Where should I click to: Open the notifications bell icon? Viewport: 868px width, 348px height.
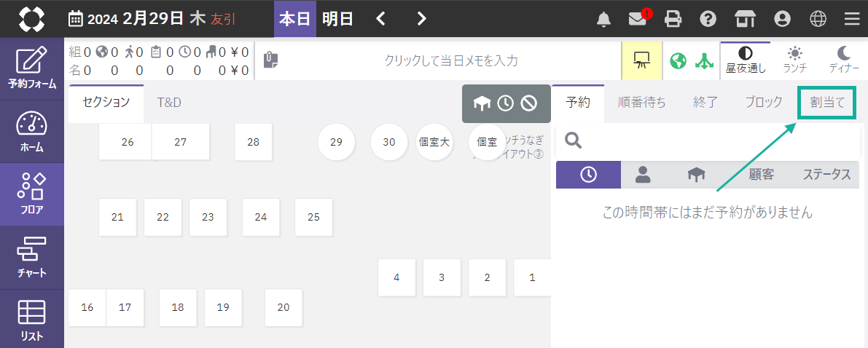tap(603, 19)
